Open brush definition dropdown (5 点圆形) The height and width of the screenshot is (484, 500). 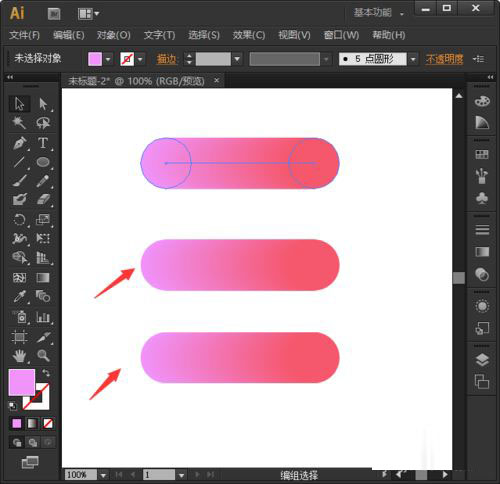(413, 59)
